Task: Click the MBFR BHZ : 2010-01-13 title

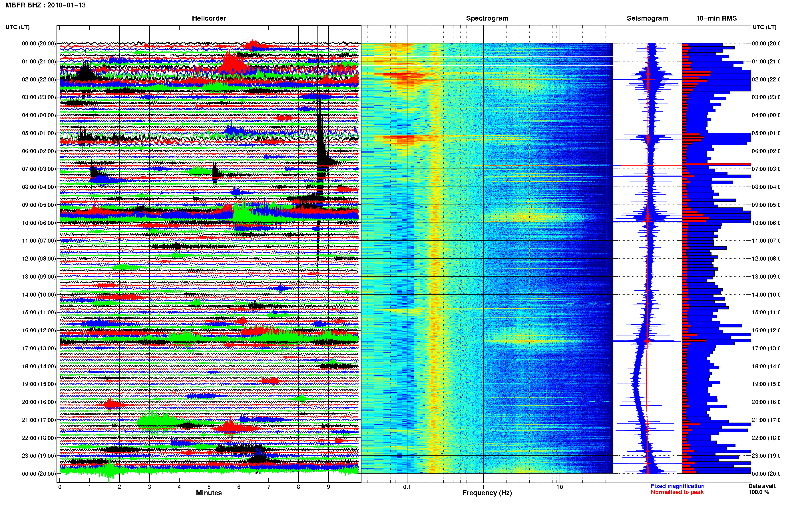Action: [45, 5]
